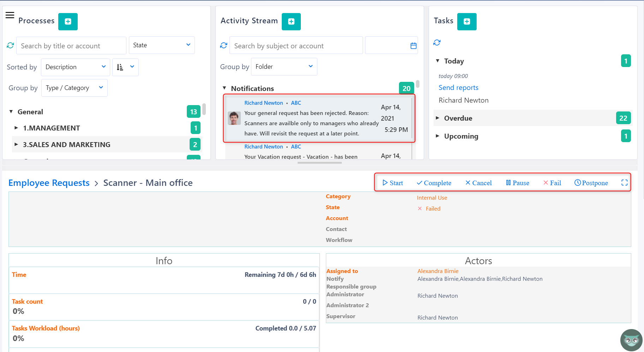Screen dimensions: 644x352
Task: Add new Activity Stream entry
Action: click(x=291, y=22)
